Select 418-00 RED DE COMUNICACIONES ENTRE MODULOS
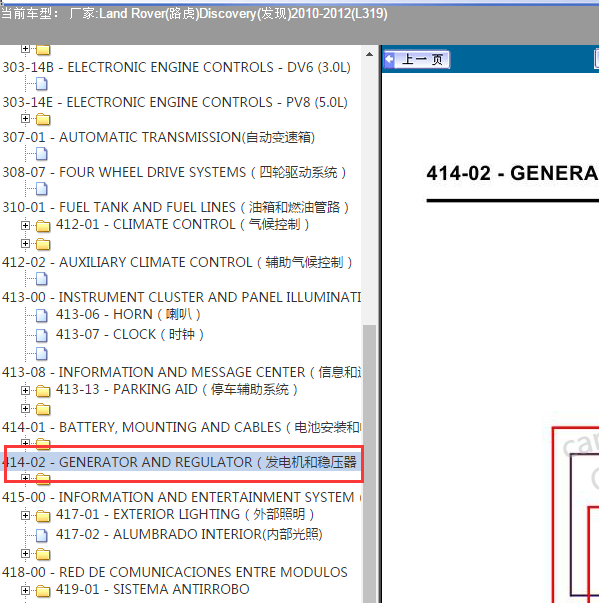This screenshot has width=599, height=603. pos(175,572)
